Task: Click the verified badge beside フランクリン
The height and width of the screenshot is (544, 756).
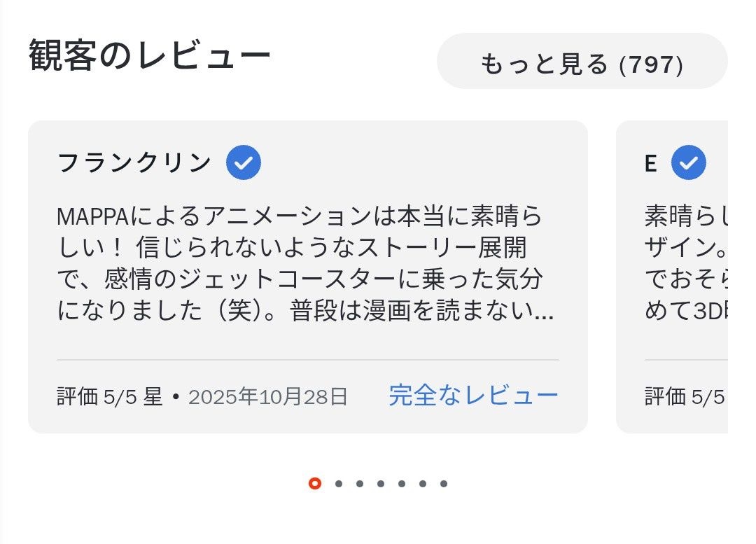Action: (x=244, y=163)
